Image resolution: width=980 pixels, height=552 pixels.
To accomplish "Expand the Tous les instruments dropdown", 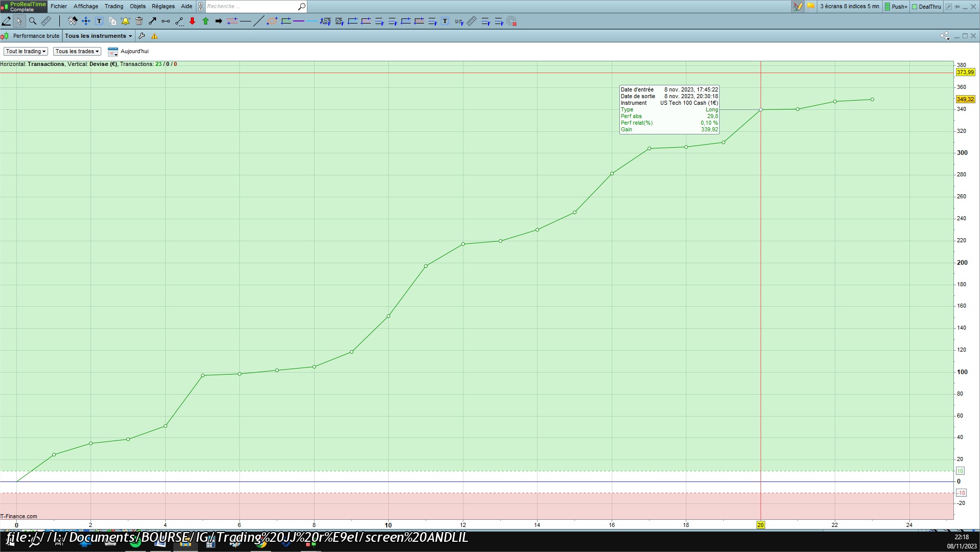I will [x=98, y=36].
